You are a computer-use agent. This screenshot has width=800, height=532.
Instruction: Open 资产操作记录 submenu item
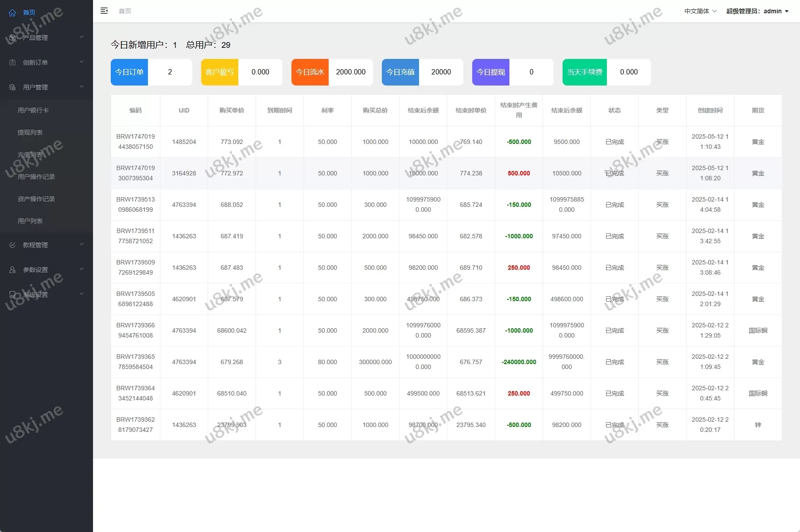coord(36,199)
